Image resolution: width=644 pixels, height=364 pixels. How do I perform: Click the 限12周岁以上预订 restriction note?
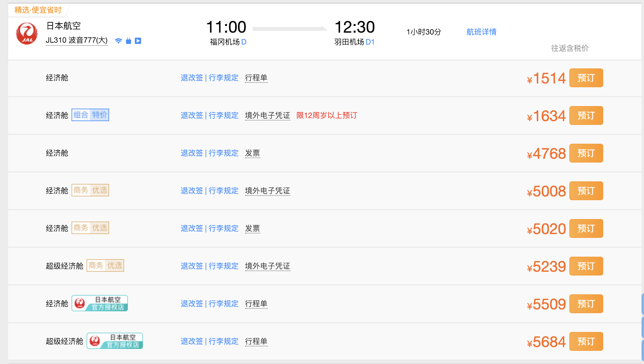point(327,115)
